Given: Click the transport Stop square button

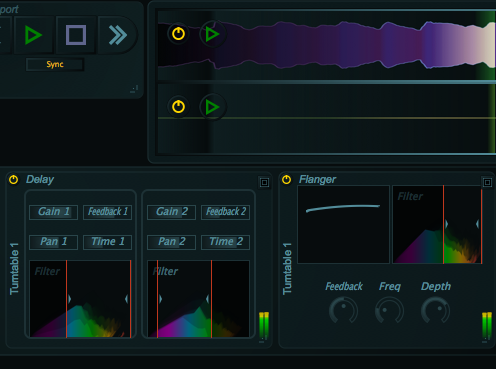Looking at the screenshot, I should pos(76,35).
